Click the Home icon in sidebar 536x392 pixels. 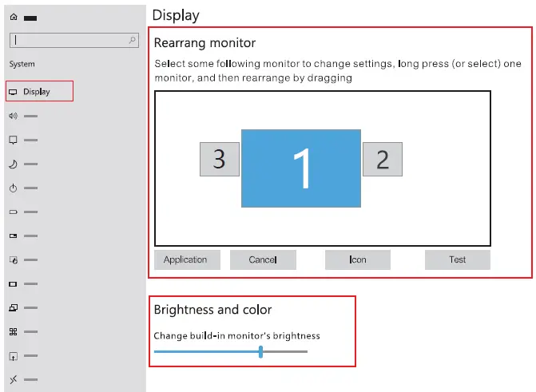click(x=14, y=17)
